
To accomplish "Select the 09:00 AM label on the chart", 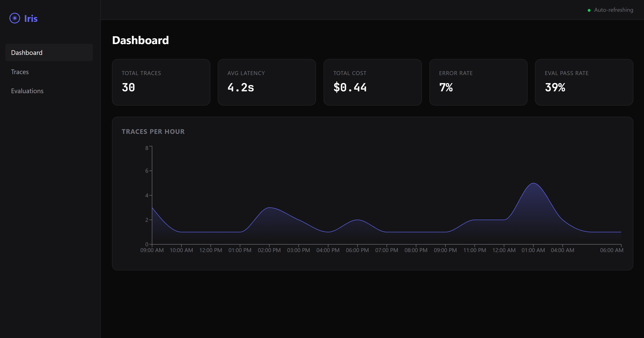I will pyautogui.click(x=152, y=250).
